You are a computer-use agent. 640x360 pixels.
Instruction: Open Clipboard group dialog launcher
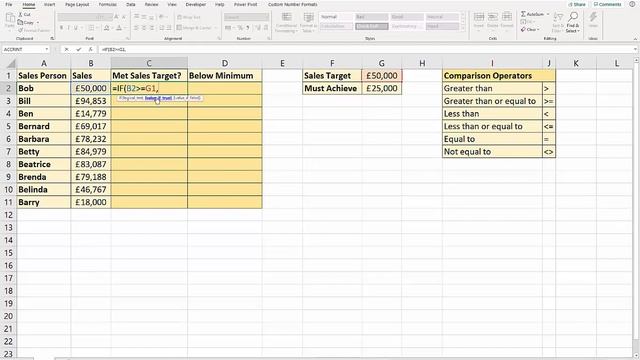point(52,38)
